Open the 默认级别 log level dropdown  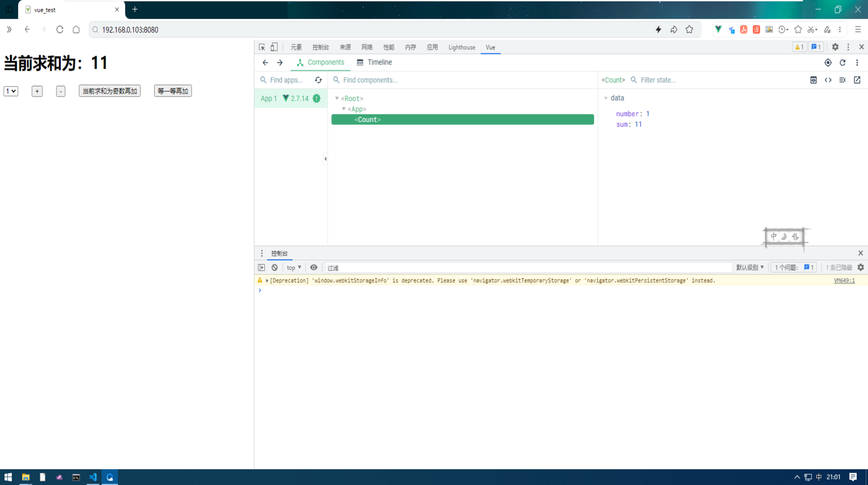point(750,267)
